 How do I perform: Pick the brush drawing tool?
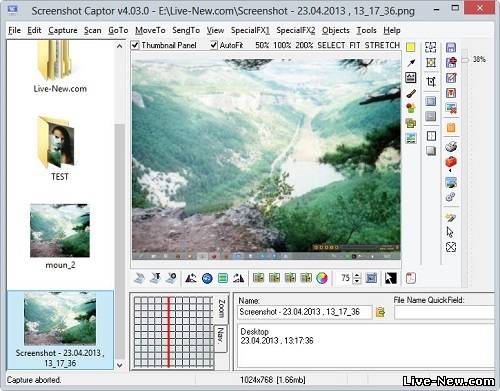[411, 93]
